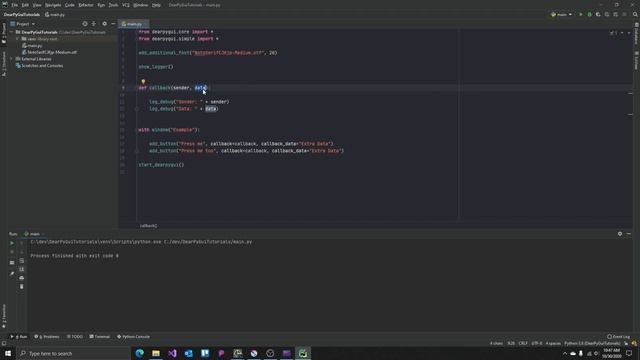Hide Run panel with minus icon
The width and height of the screenshot is (640, 360).
tap(629, 234)
